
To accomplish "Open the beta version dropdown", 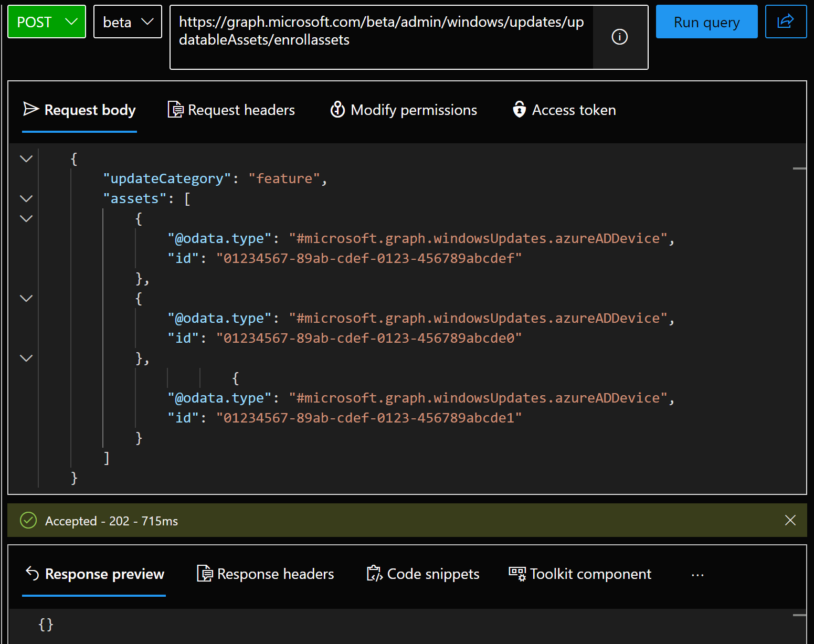I will pos(128,22).
